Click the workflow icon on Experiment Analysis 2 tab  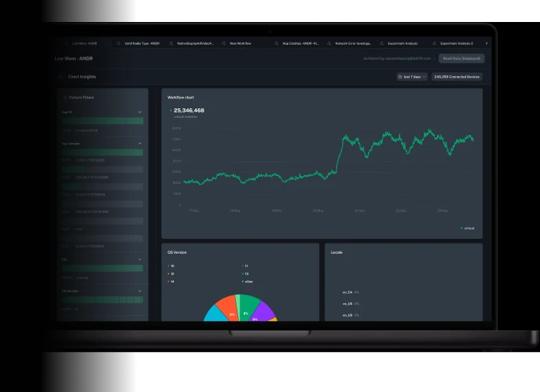[434, 43]
